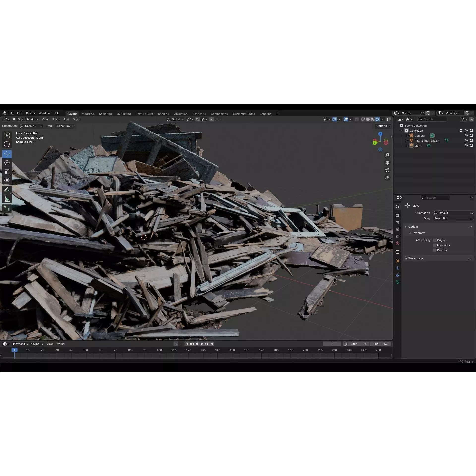The width and height of the screenshot is (476, 476).
Task: Click the Object Mode selector
Action: [x=25, y=119]
